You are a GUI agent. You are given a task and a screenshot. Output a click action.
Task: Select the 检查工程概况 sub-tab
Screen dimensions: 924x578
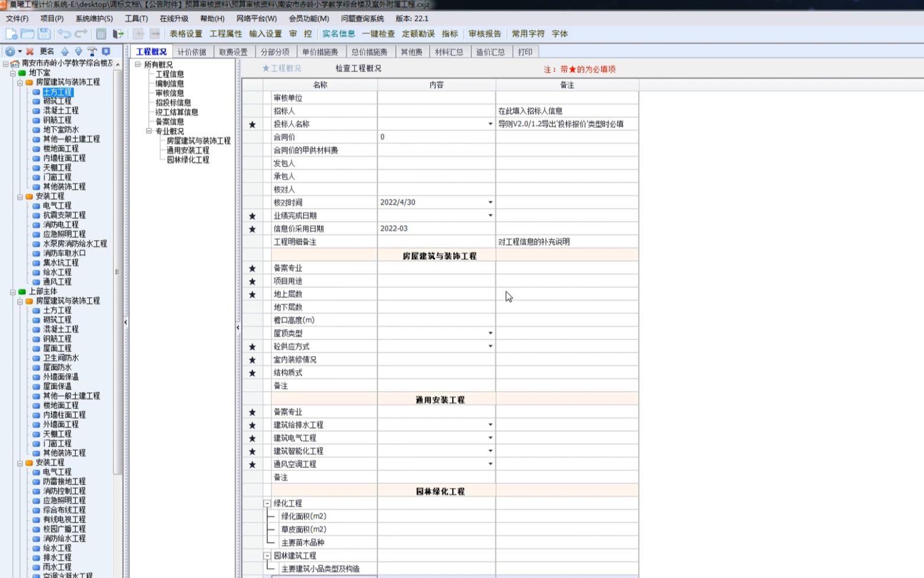(x=358, y=69)
